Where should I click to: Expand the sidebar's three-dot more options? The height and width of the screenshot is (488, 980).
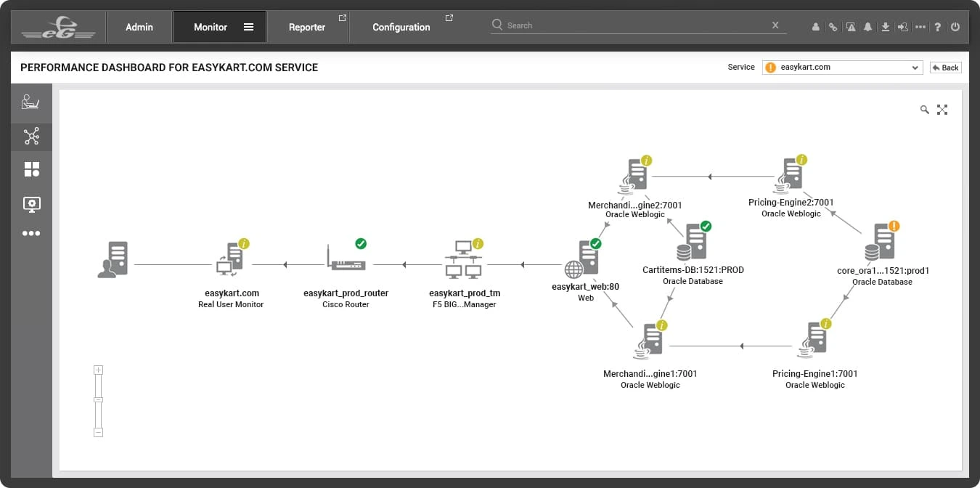(31, 234)
